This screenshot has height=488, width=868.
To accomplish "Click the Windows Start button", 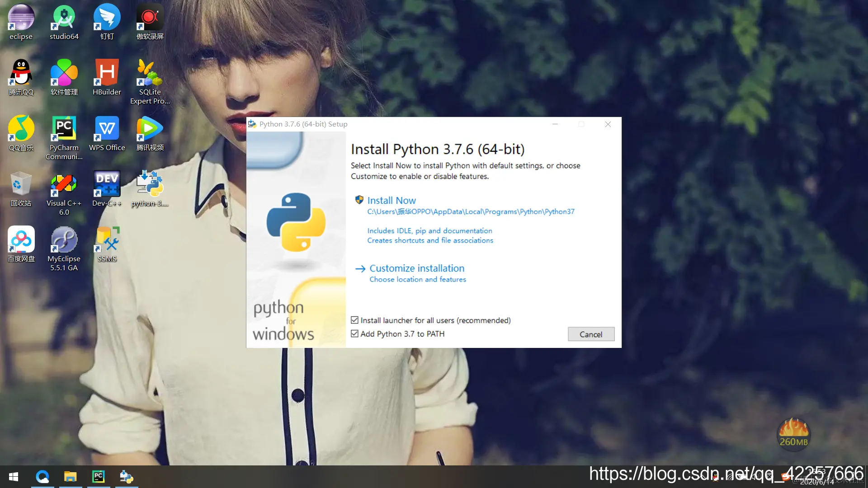I will (14, 477).
